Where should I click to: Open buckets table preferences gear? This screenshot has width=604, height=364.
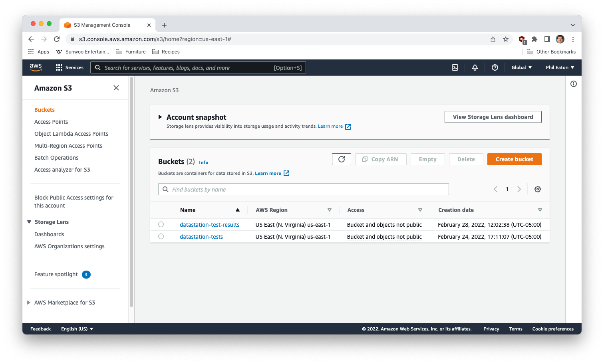pyautogui.click(x=537, y=189)
